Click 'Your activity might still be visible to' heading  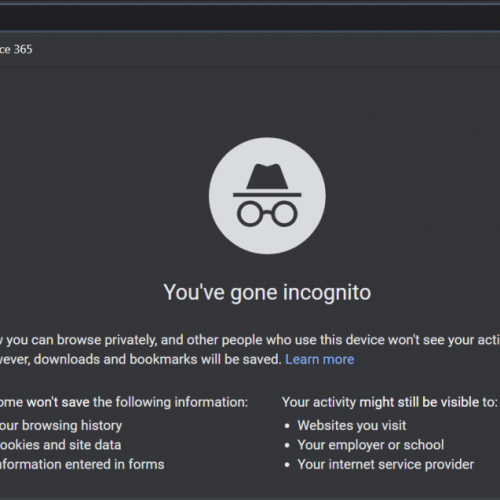(390, 402)
